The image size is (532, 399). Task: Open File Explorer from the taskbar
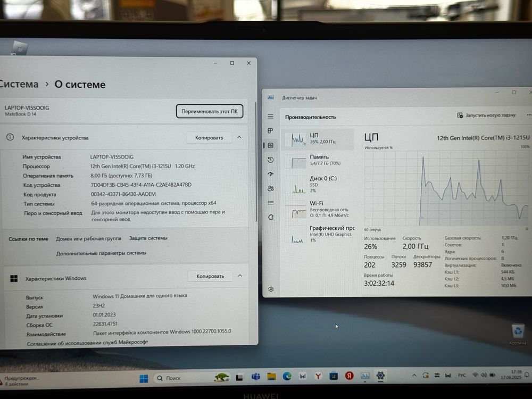point(271,376)
